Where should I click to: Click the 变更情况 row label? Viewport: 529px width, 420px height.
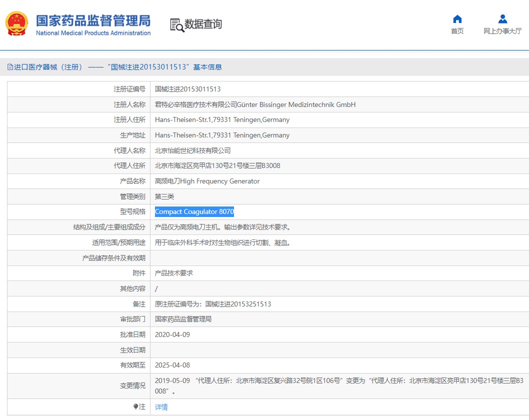[x=132, y=385]
